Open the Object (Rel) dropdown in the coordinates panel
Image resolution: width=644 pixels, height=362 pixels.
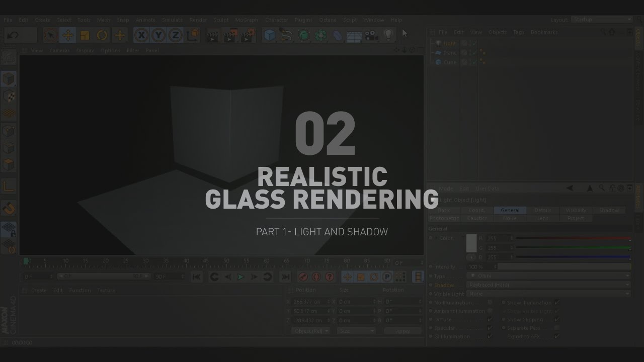pos(310,331)
